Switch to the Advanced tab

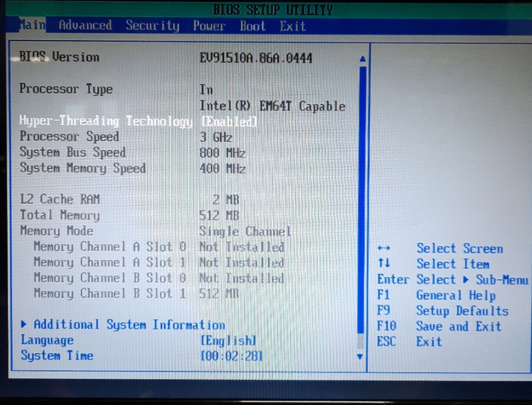click(85, 25)
